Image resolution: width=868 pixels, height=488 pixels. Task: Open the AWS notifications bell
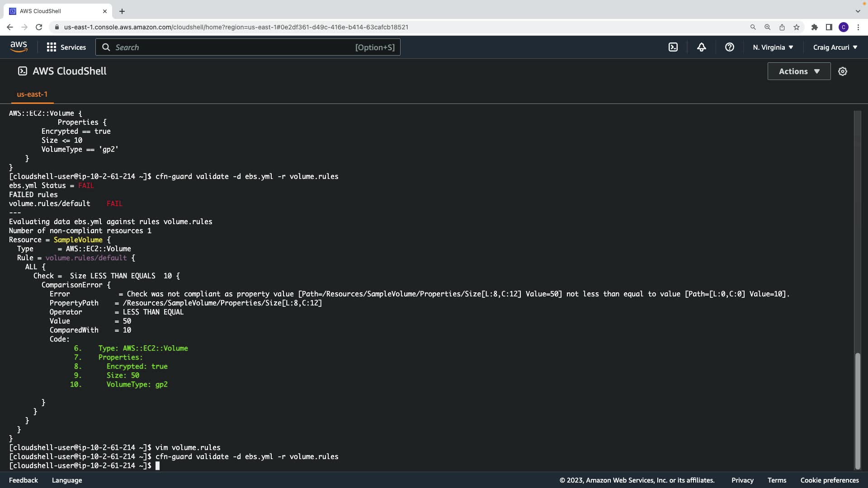pyautogui.click(x=701, y=47)
